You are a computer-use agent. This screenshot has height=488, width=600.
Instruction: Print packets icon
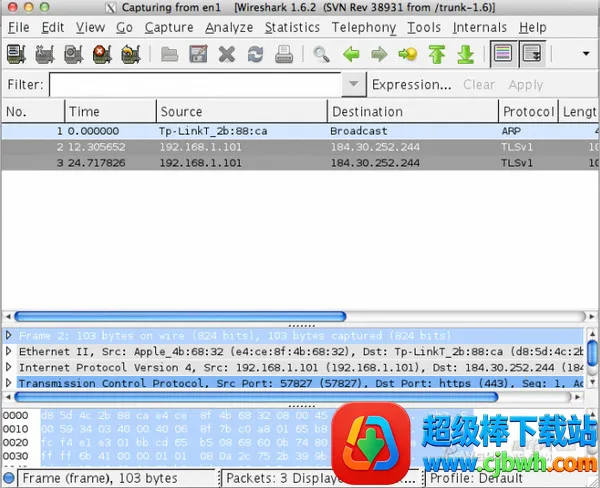284,54
